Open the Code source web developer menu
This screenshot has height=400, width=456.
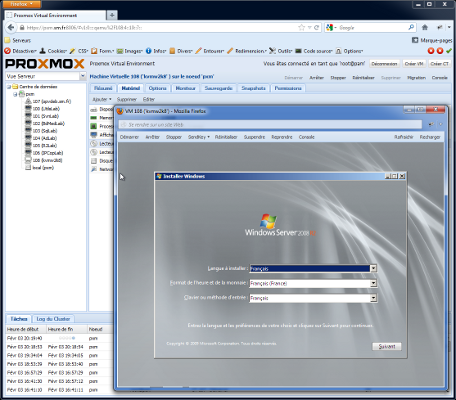(x=314, y=51)
